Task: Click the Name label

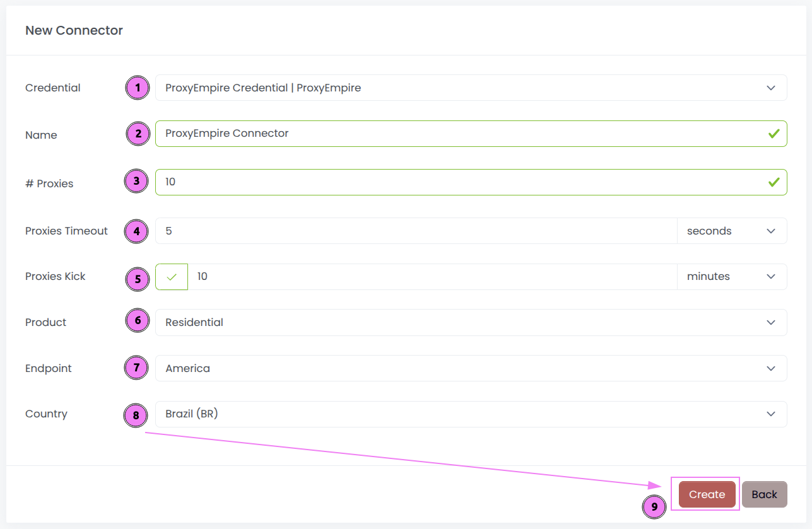Action: pyautogui.click(x=41, y=135)
